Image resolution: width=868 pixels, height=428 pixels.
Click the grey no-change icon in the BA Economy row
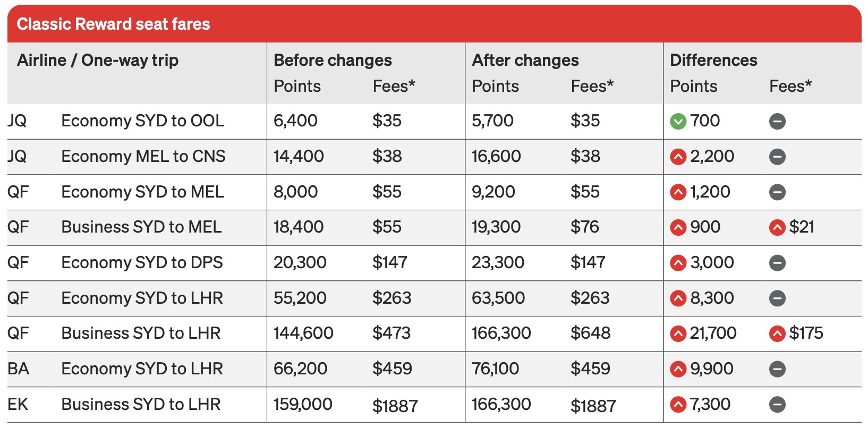(777, 369)
